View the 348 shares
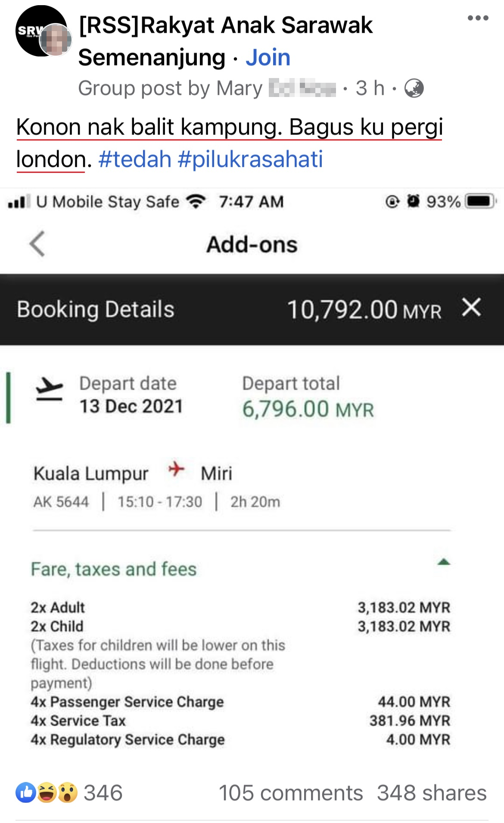Viewport: 504px width, 823px height. [432, 793]
